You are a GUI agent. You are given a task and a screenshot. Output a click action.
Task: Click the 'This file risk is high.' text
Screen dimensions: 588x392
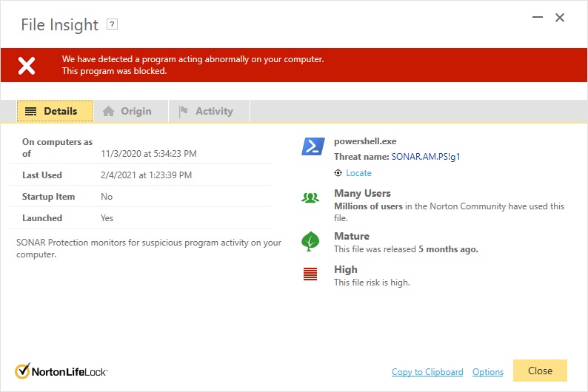[372, 283]
